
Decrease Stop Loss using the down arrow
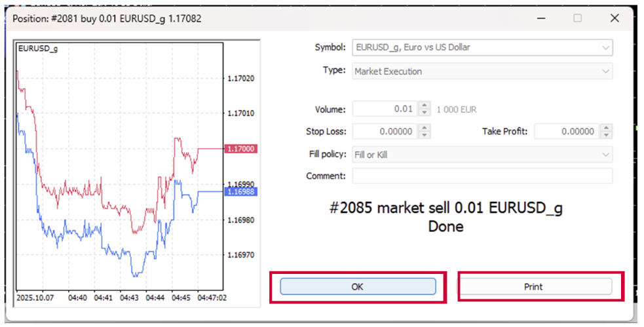[x=425, y=136]
